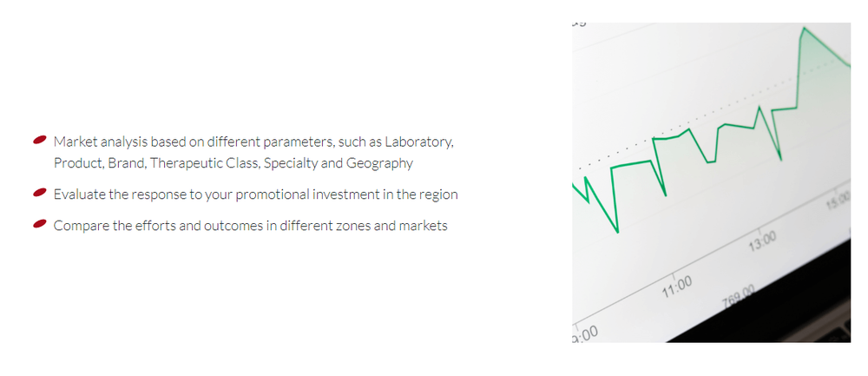
Task: Click the 769.00 value on the chart
Action: [x=739, y=297]
